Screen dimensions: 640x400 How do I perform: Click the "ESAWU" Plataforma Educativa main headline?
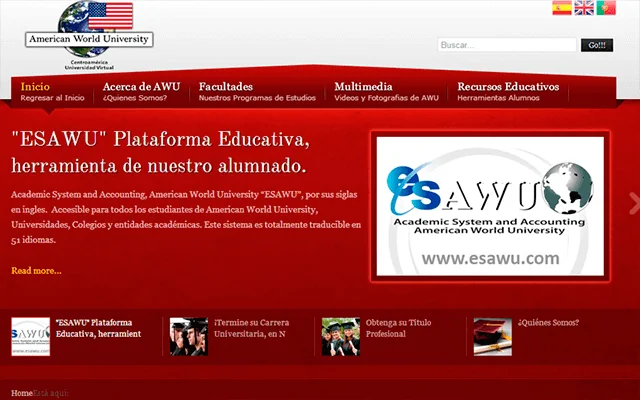[160, 153]
